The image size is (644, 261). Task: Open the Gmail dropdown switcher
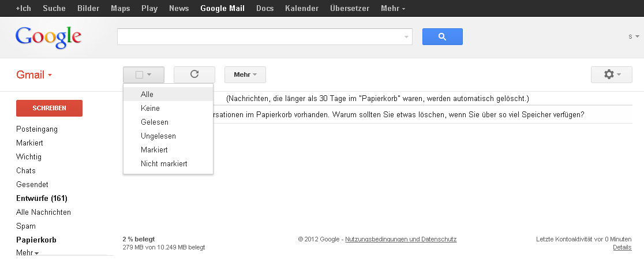click(34, 75)
